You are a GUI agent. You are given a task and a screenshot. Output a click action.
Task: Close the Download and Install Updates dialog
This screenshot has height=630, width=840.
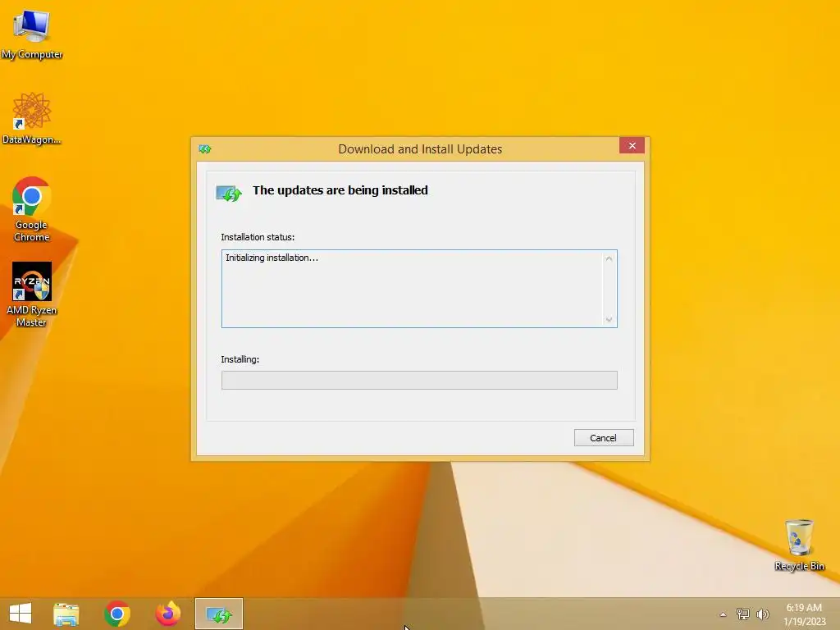click(x=632, y=146)
